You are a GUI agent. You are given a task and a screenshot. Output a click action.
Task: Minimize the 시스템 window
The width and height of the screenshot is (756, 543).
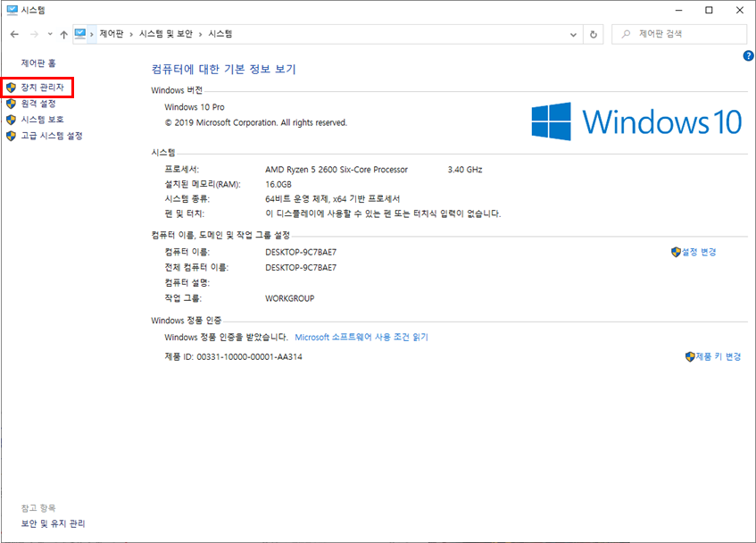click(x=679, y=10)
